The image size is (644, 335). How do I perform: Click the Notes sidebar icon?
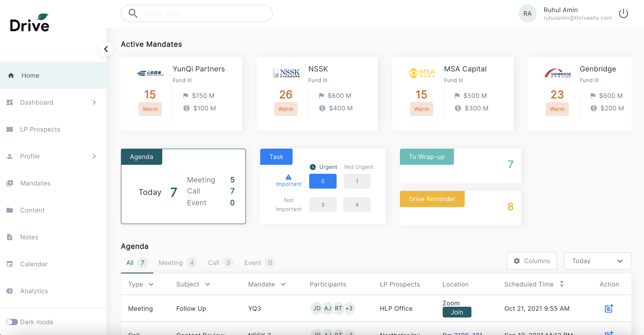(10, 237)
